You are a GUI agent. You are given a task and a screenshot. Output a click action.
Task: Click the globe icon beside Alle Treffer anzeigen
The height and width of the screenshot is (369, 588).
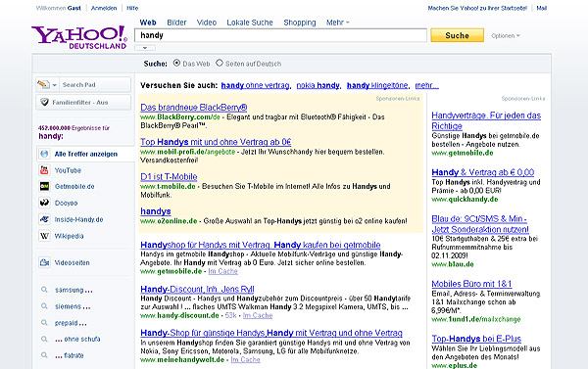pos(44,154)
